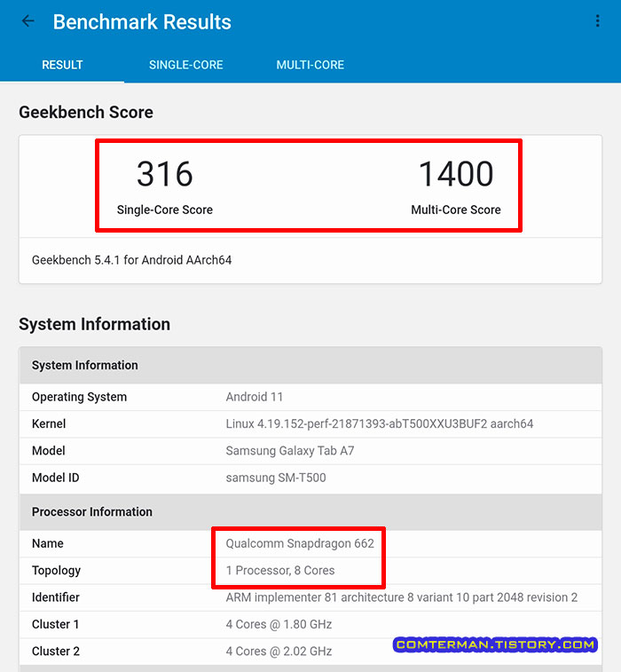621x672 pixels.
Task: Click the Identifier row label
Action: tap(56, 597)
